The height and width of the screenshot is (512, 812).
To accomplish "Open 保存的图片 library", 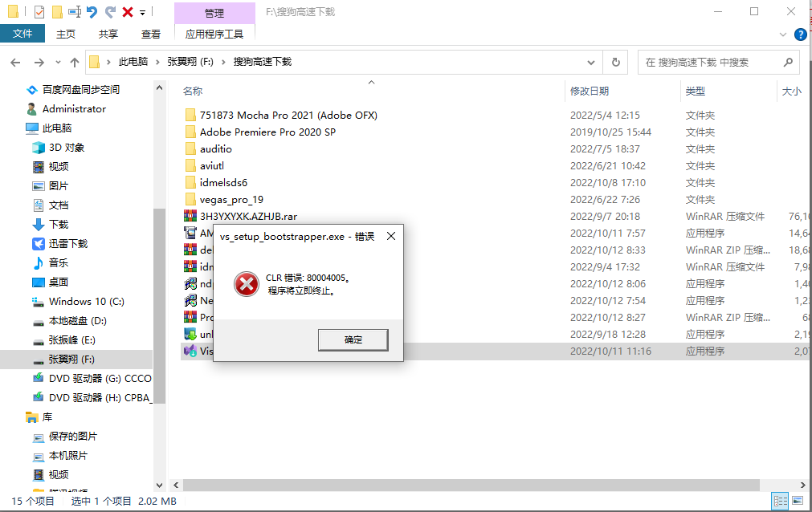I will (72, 436).
